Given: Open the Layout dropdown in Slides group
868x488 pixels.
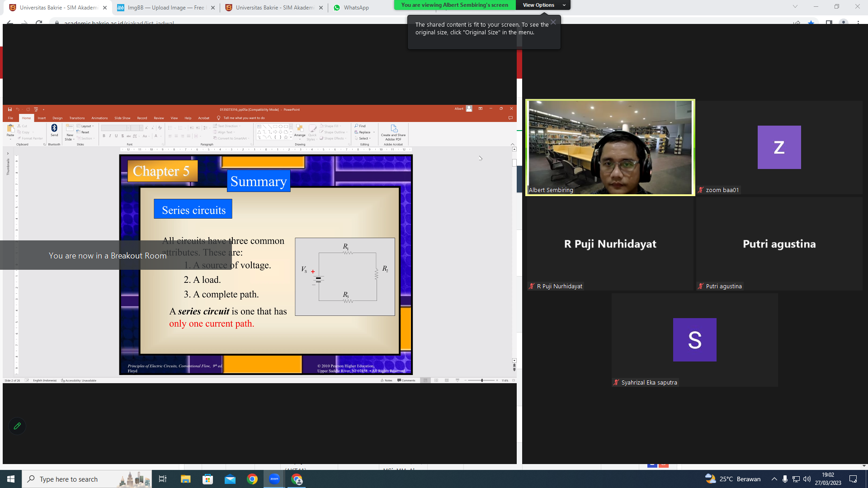Looking at the screenshot, I should point(85,126).
